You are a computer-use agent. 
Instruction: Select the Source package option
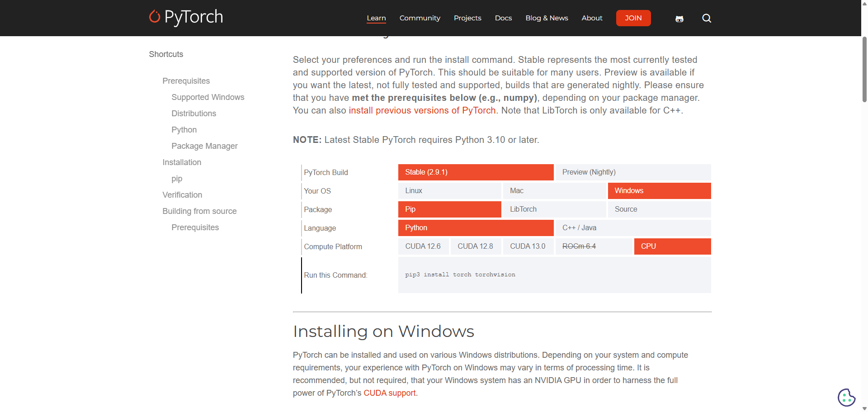point(659,209)
